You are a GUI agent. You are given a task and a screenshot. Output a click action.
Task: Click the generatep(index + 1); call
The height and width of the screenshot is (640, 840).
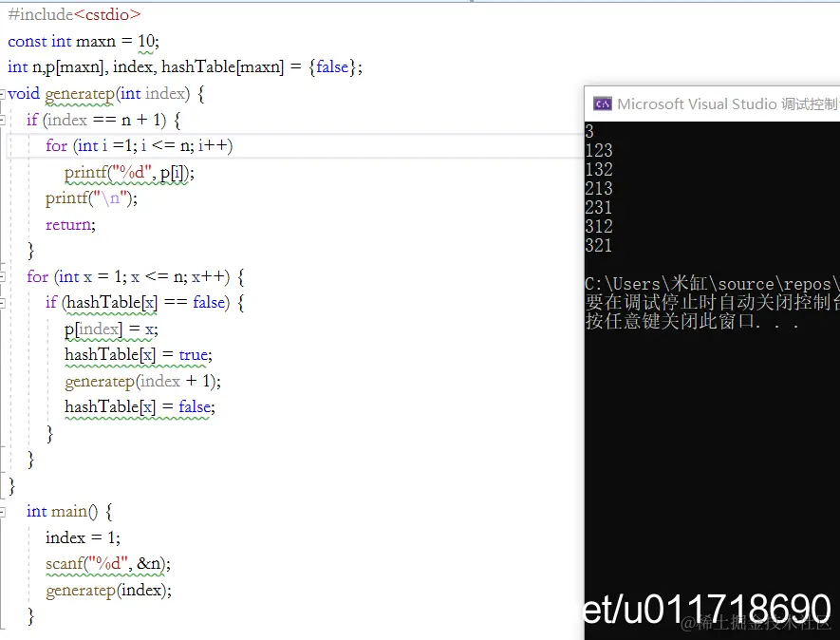tap(142, 381)
